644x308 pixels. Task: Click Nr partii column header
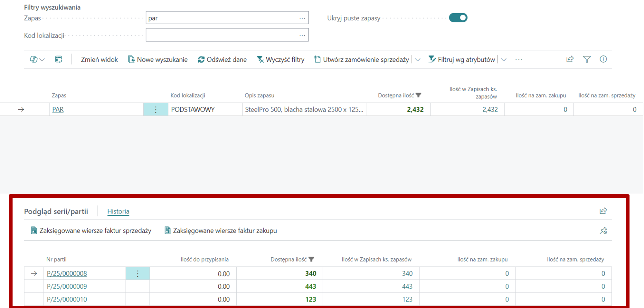(56, 259)
